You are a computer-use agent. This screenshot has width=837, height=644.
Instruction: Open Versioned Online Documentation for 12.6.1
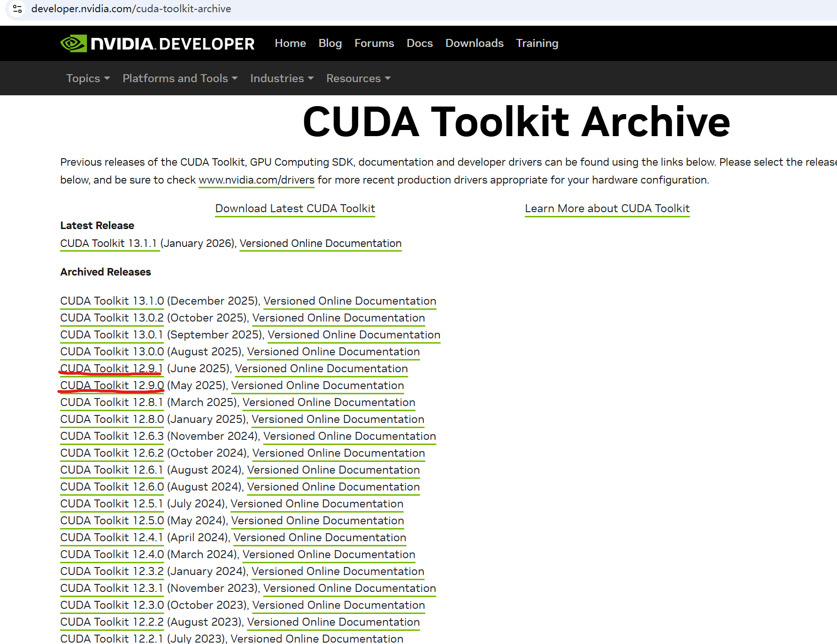click(333, 470)
